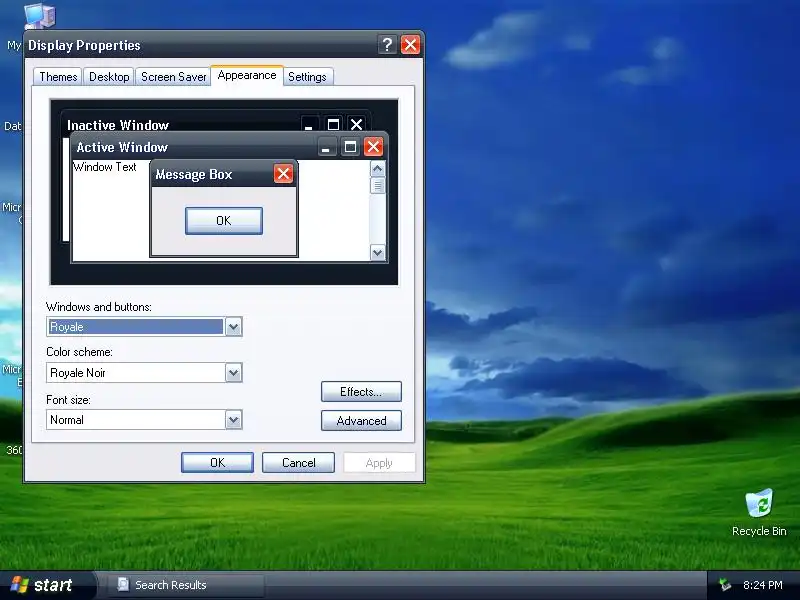Image resolution: width=800 pixels, height=600 pixels.
Task: Click the Inactive Window title bar text
Action: point(118,126)
